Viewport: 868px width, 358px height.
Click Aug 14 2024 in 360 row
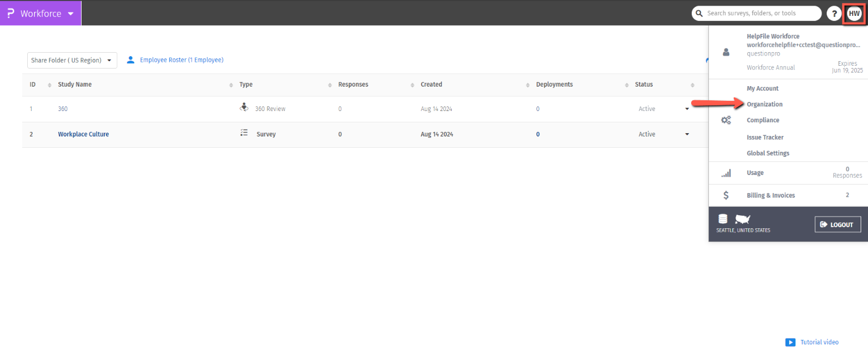(x=436, y=109)
